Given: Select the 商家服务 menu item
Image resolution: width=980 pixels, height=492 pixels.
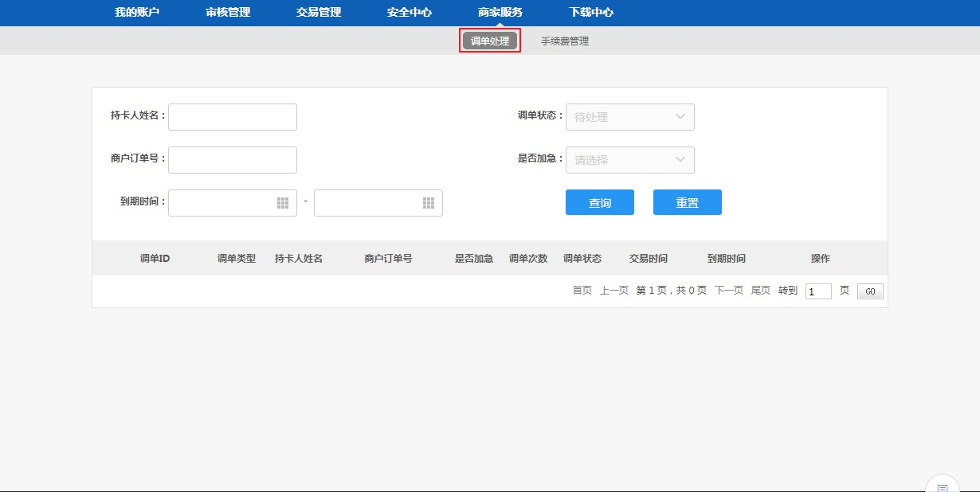Looking at the screenshot, I should click(500, 13).
